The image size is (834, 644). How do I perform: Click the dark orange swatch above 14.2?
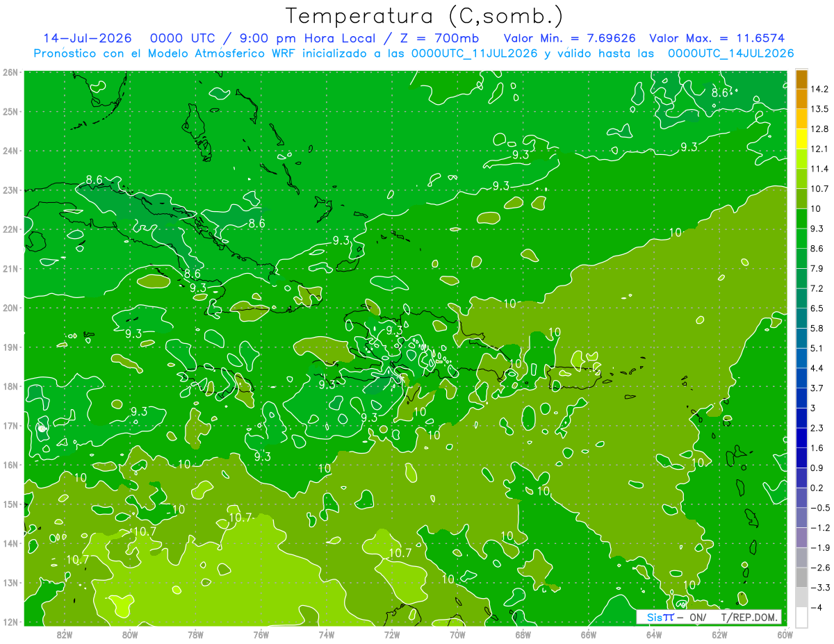(801, 79)
